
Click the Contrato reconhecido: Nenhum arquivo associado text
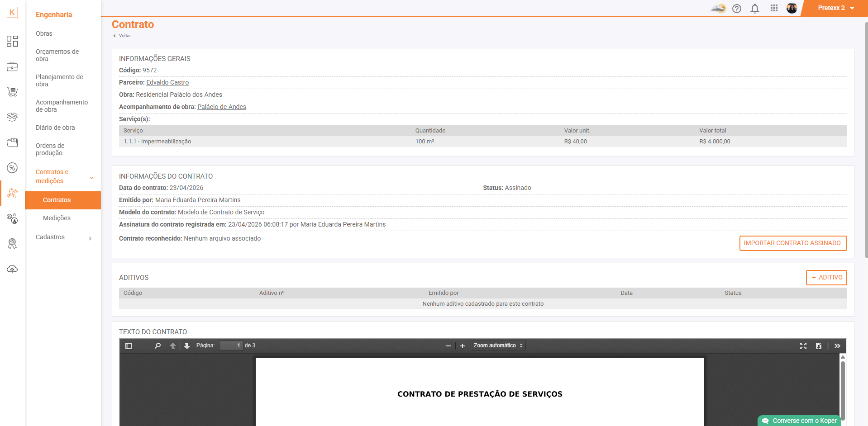190,238
